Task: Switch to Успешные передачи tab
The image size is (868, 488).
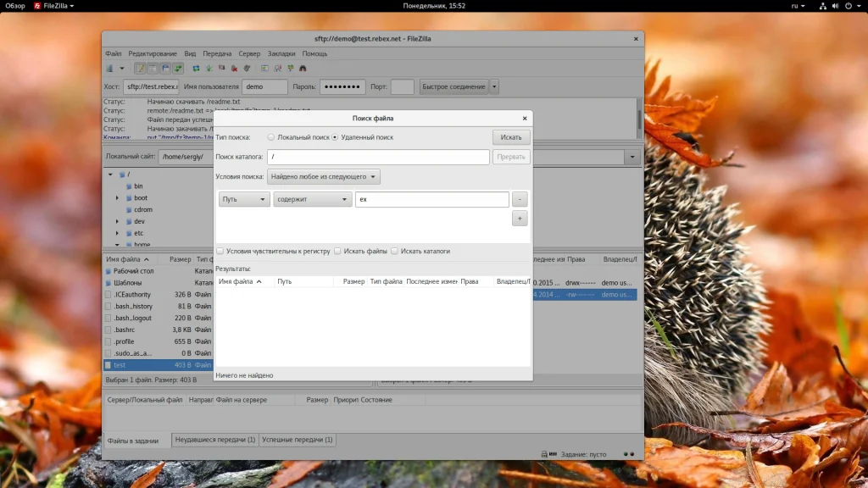Action: pyautogui.click(x=297, y=440)
